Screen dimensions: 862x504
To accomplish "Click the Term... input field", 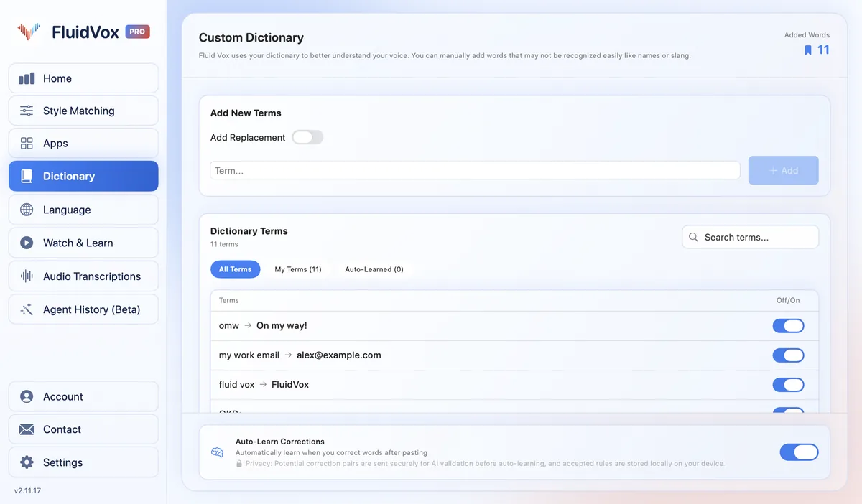I will (x=475, y=170).
